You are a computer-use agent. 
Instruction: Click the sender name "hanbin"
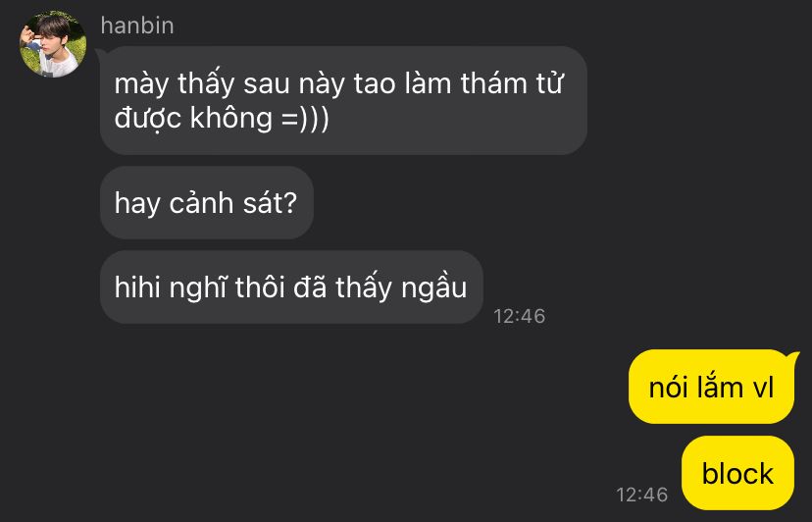pyautogui.click(x=137, y=26)
